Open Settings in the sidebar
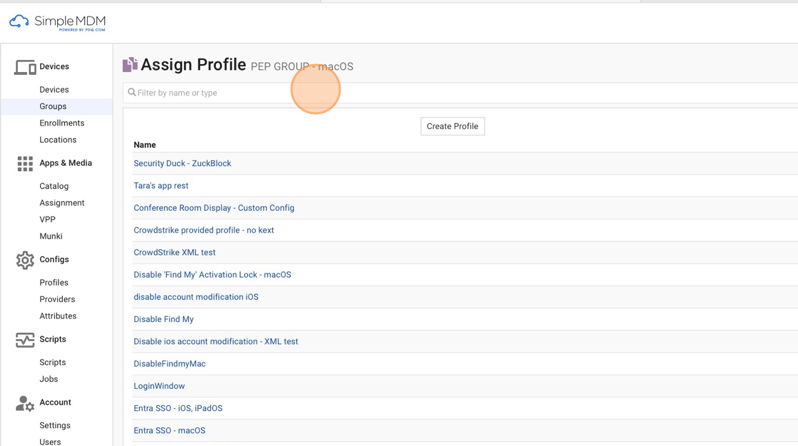Viewport: 798px width, 446px height. tap(54, 426)
